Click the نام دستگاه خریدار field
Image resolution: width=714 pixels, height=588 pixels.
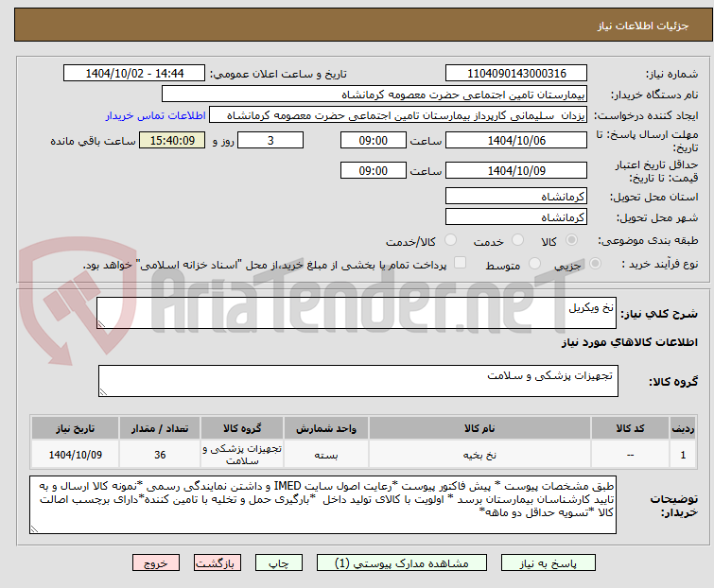pos(374,95)
